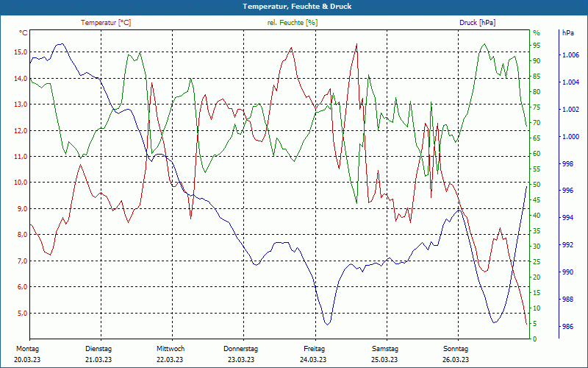Screen dimensions: 588x368
Task: Click the '7,0' temperature axis value
Action: (x=22, y=261)
